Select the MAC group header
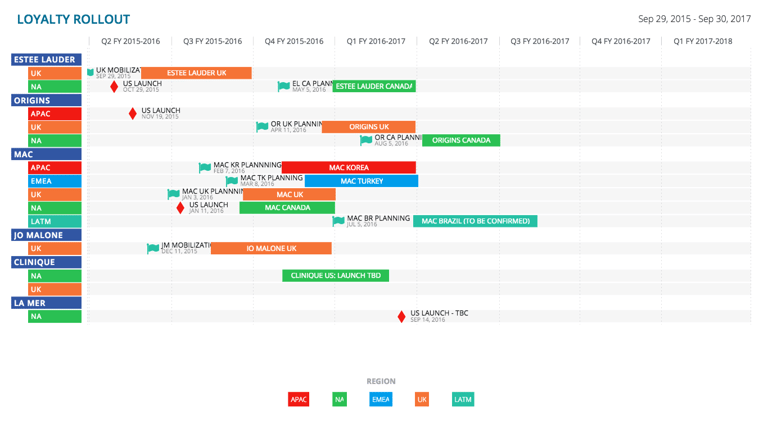 pos(46,154)
